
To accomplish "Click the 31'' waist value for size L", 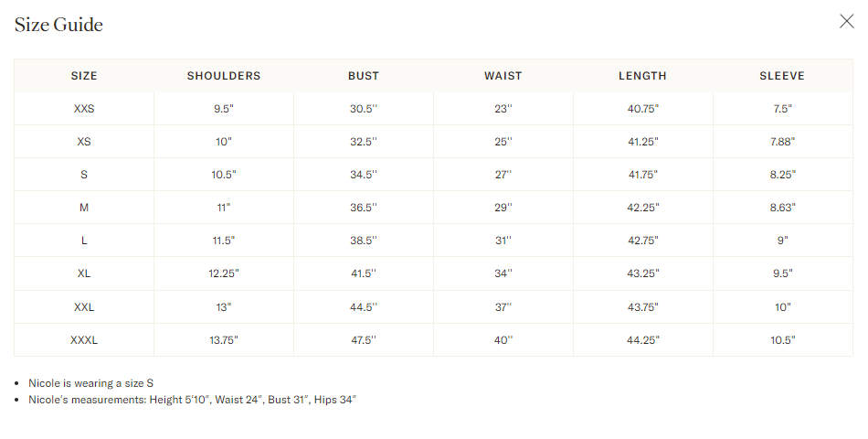I will point(503,241).
